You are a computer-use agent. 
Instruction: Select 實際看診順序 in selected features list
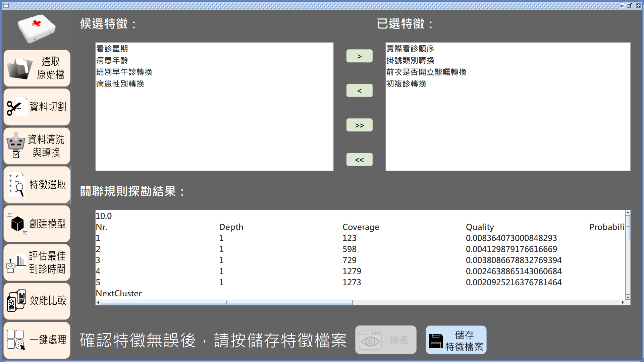click(410, 49)
